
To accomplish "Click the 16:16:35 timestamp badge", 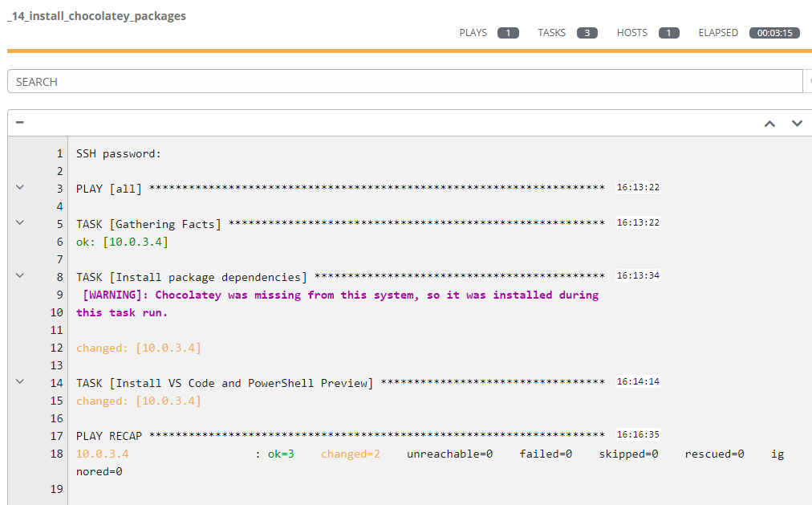I will coord(638,434).
